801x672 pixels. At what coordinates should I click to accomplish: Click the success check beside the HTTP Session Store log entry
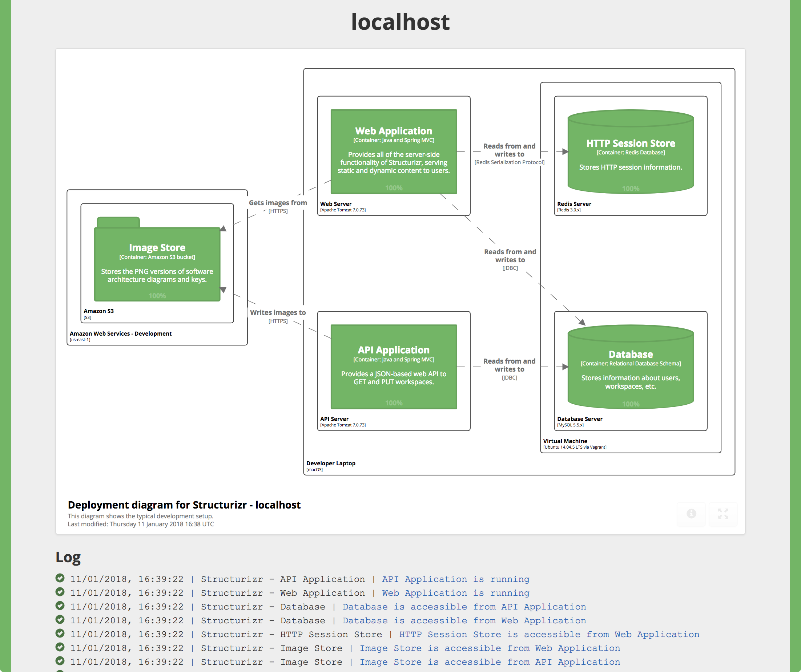pos(60,634)
